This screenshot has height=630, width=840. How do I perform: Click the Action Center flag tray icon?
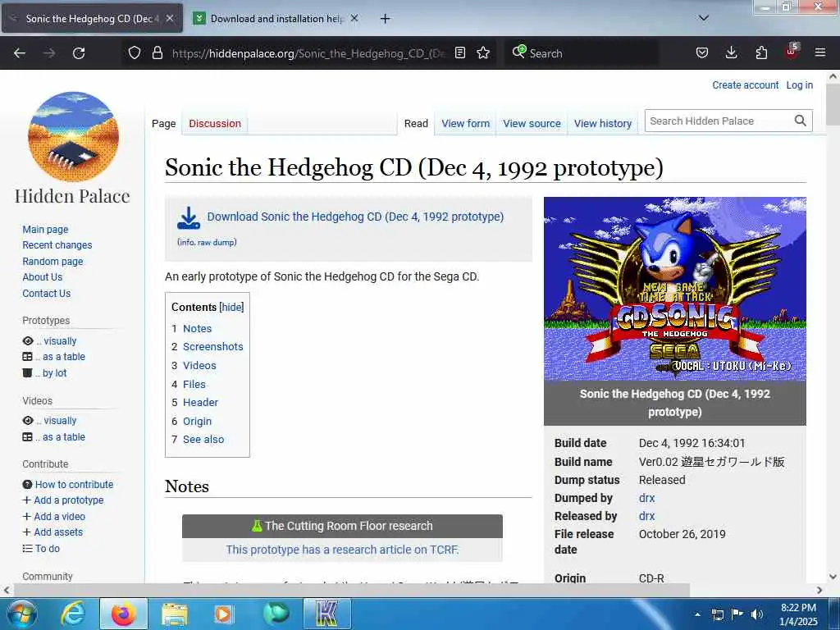[737, 614]
